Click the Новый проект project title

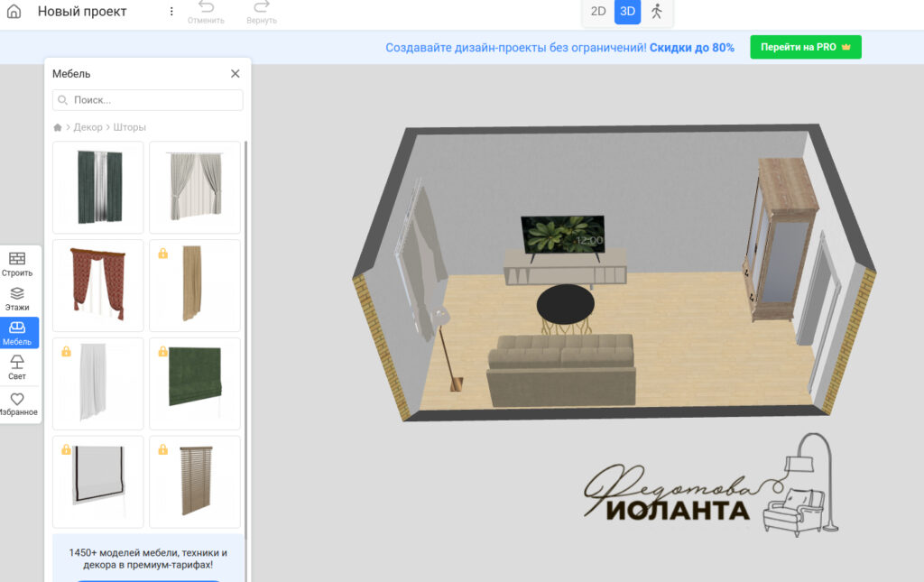[x=82, y=11]
